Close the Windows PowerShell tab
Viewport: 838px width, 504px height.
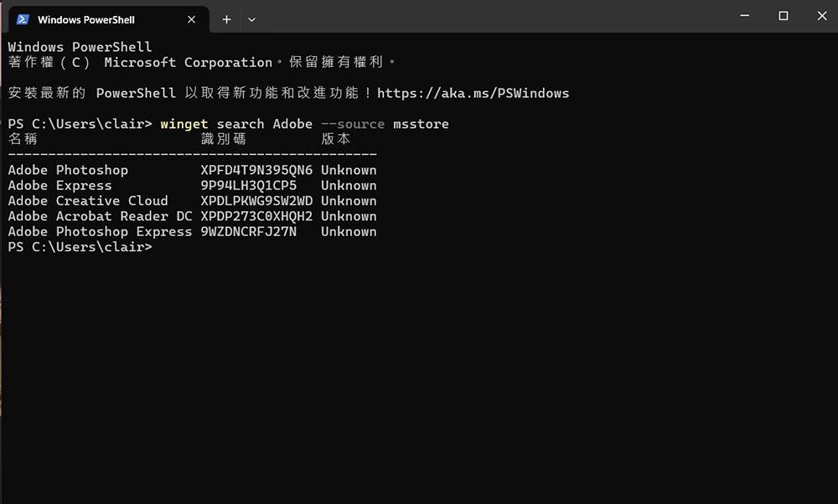(x=192, y=19)
